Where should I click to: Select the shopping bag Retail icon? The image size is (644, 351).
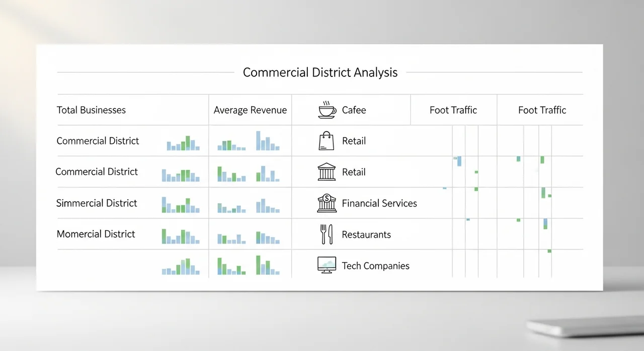[x=326, y=141]
